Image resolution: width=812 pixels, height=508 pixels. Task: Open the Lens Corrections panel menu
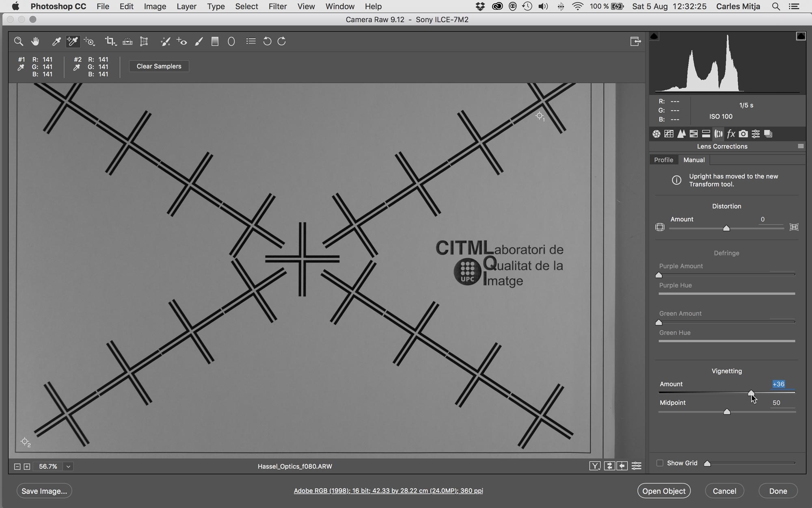point(801,146)
